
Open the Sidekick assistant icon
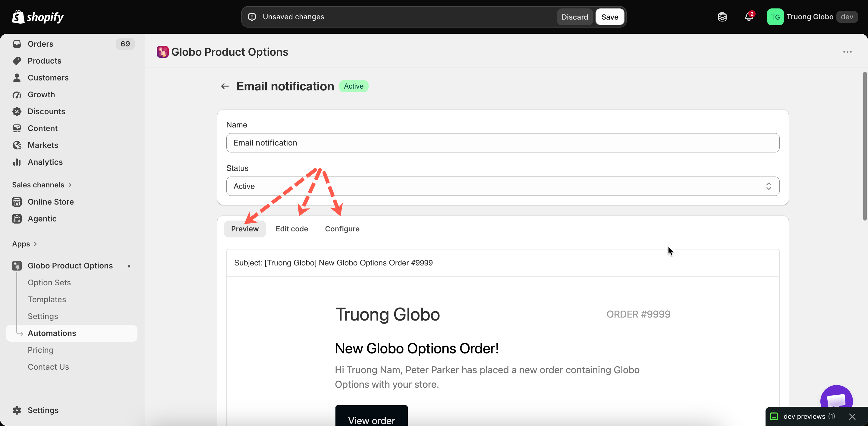[722, 17]
